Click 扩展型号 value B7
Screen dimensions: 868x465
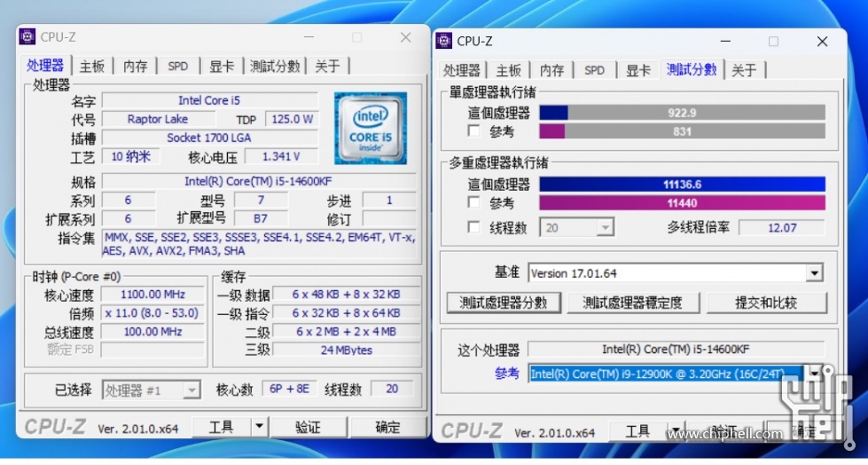click(261, 218)
